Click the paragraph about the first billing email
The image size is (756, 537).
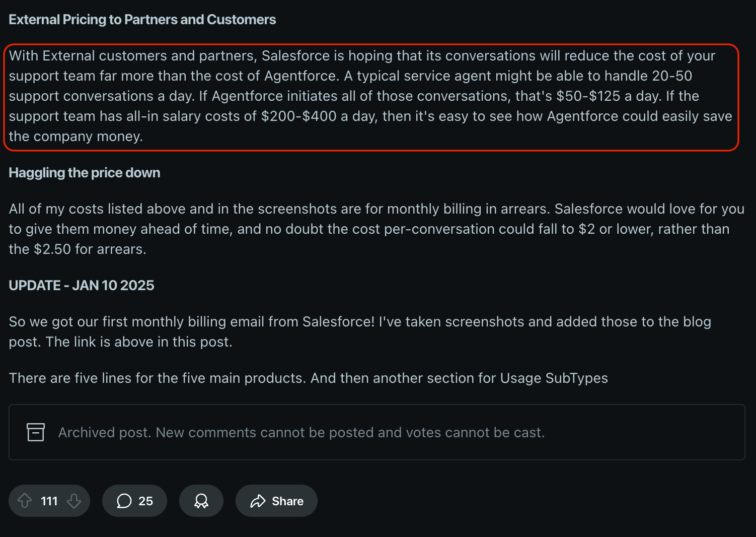tap(360, 331)
